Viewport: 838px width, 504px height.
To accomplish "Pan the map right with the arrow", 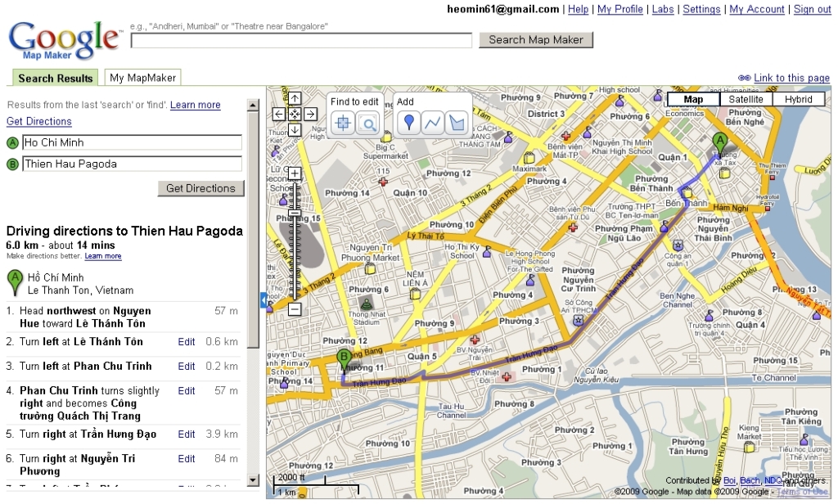I will tap(310, 114).
